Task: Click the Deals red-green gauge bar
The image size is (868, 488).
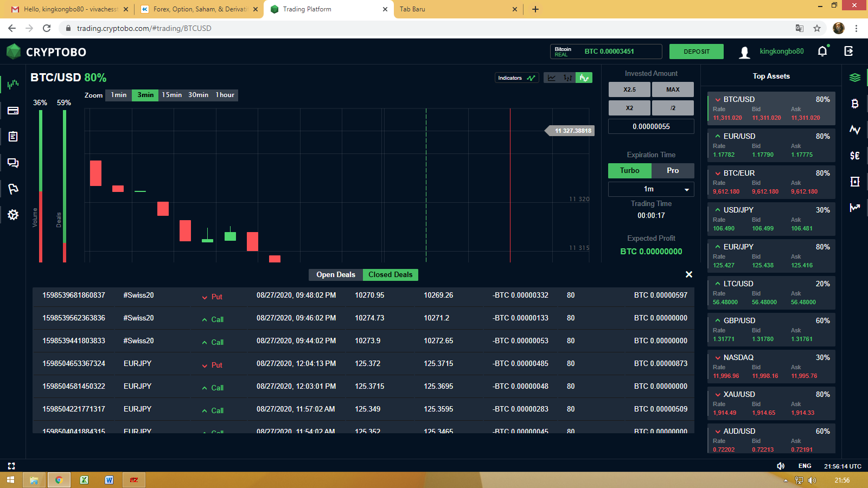Action: [x=65, y=186]
